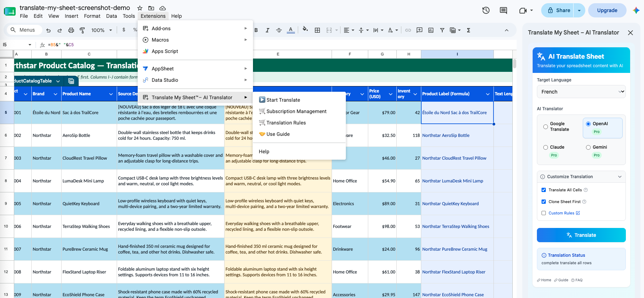Screen dimensions: 644x298
Task: Create a filter with the funnel icon
Action: (x=442, y=30)
